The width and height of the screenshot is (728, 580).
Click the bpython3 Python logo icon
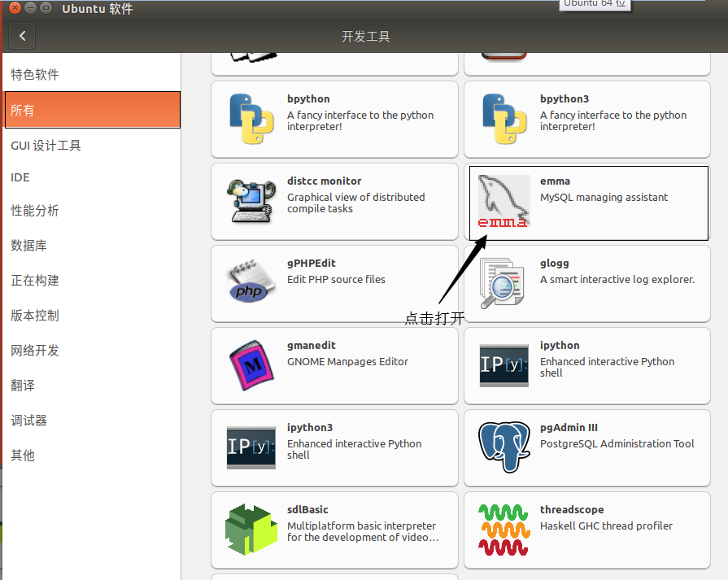tap(504, 119)
